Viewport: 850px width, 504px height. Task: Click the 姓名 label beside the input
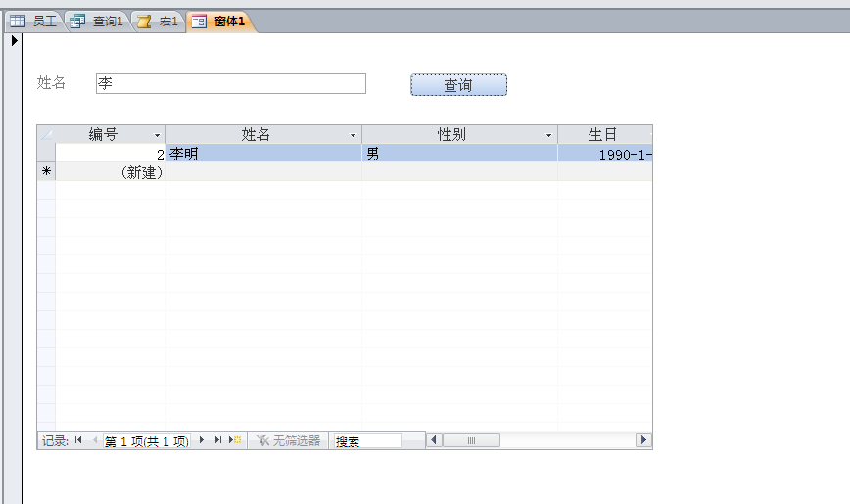click(x=51, y=83)
